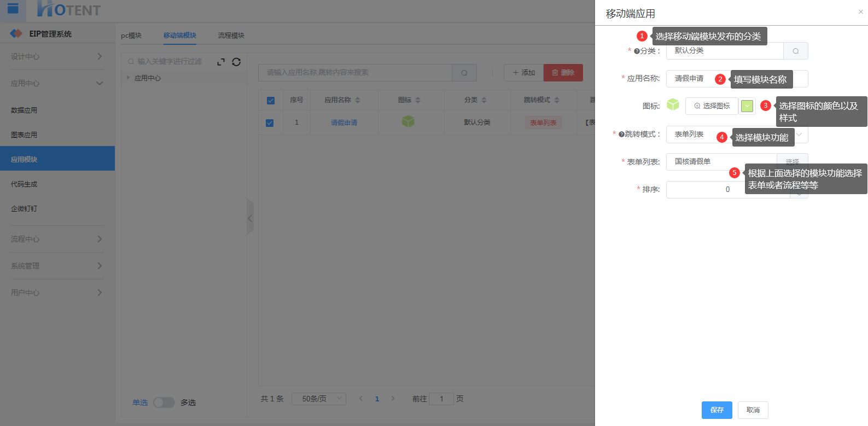The height and width of the screenshot is (426, 868).
Task: Collapse the 应用中心 sidebar menu
Action: (x=57, y=83)
